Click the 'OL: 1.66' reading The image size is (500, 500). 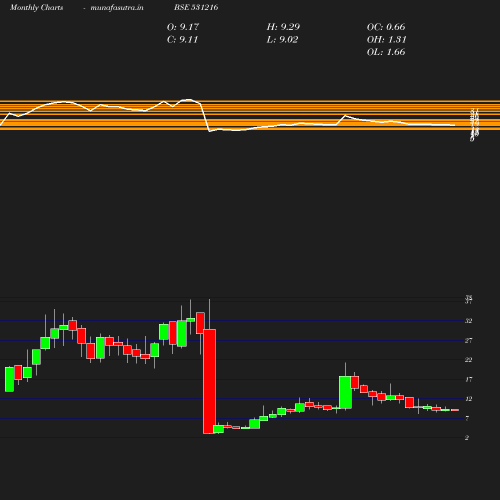tap(386, 52)
